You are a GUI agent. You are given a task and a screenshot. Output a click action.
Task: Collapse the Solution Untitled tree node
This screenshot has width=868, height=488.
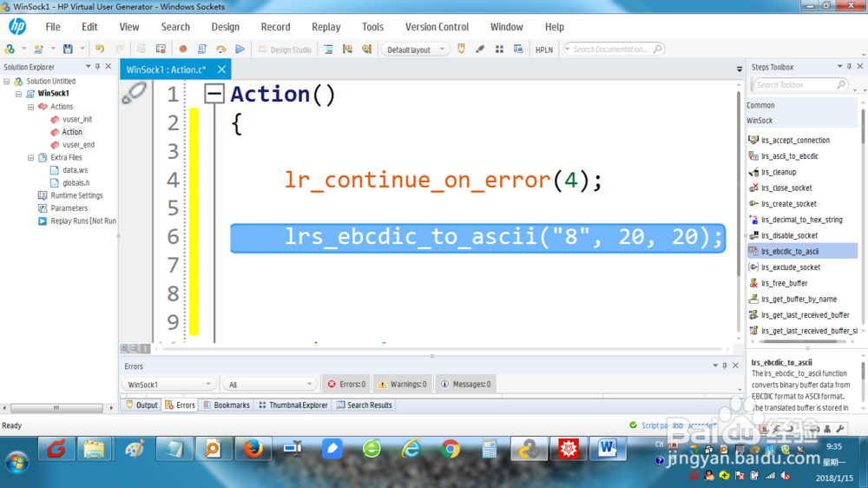coord(7,82)
